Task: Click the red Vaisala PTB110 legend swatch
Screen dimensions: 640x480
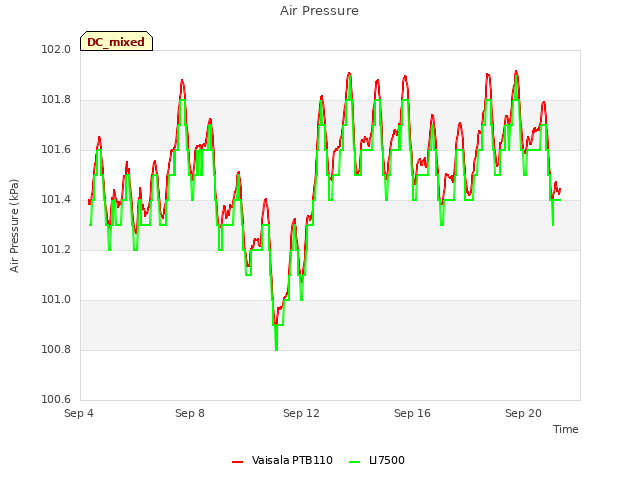Action: tap(238, 462)
